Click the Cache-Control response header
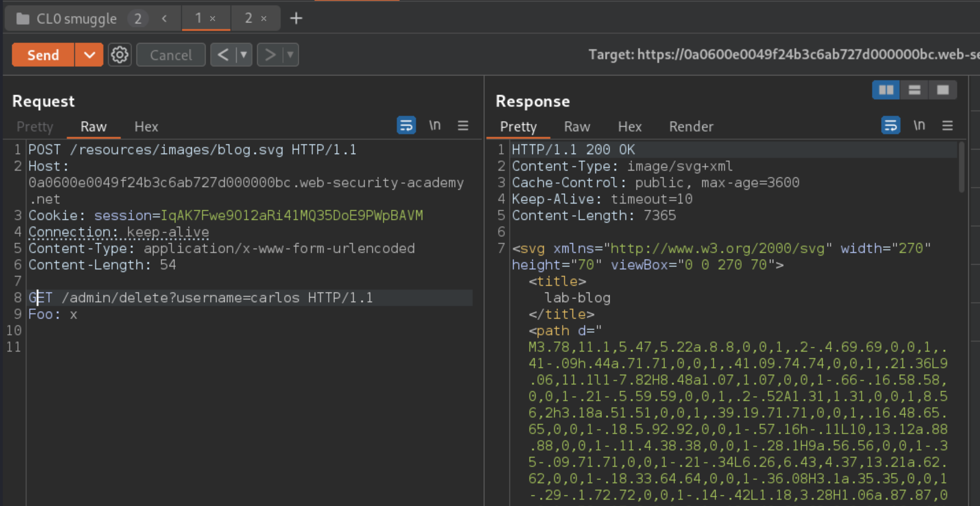This screenshot has width=980, height=506. [x=655, y=183]
